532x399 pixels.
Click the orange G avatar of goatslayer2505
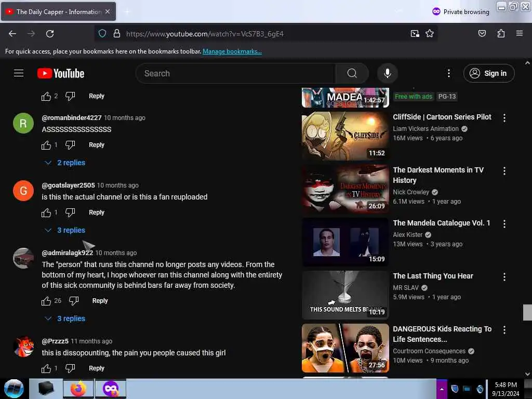pos(23,191)
